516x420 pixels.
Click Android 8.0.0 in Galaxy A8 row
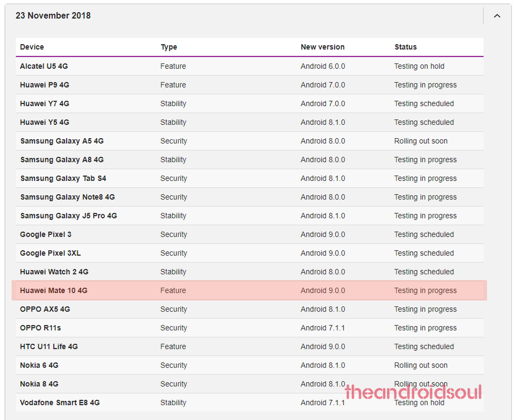tap(323, 160)
